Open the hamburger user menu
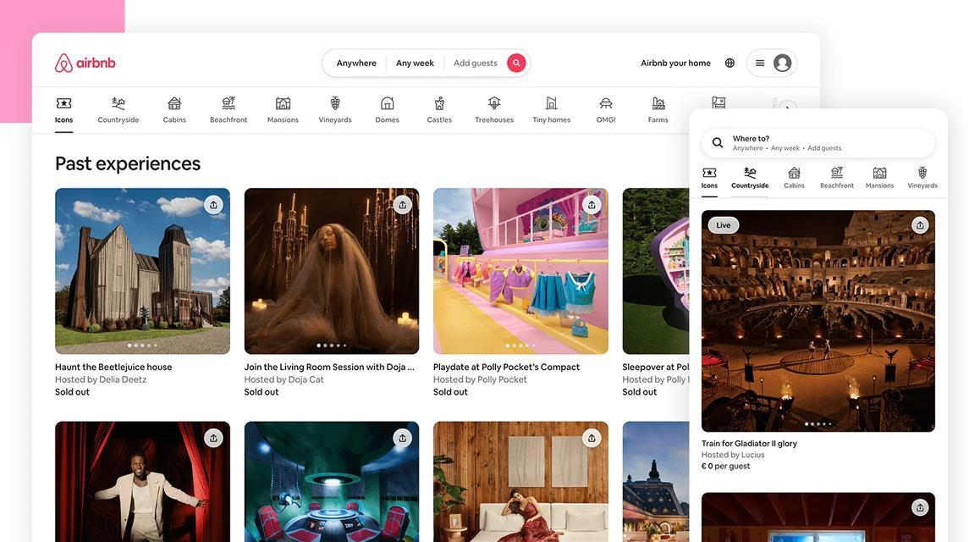This screenshot has height=542, width=980. [x=760, y=64]
